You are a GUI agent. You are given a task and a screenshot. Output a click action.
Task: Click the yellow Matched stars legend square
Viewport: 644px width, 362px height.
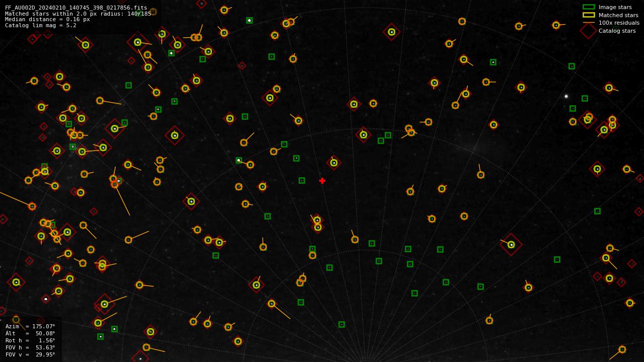coord(589,15)
